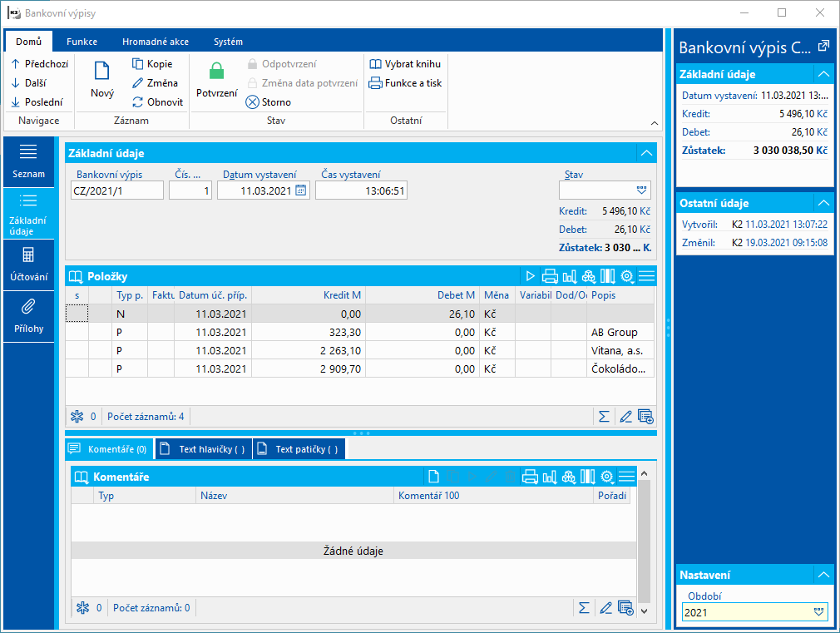Open the Období 2021 dropdown
Image resolution: width=840 pixels, height=633 pixels.
[818, 612]
